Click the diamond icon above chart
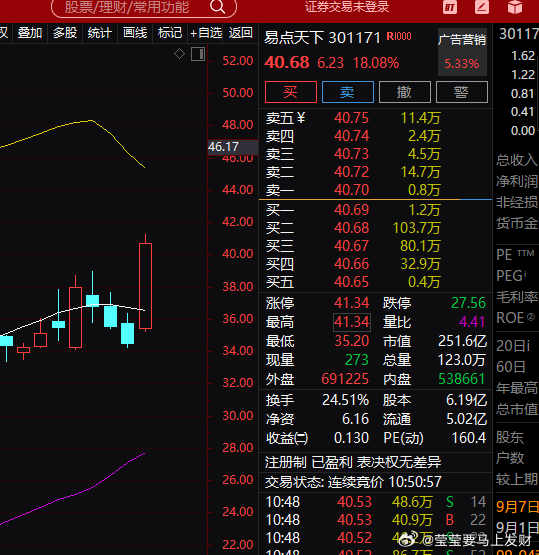539x555 pixels. pos(179,54)
